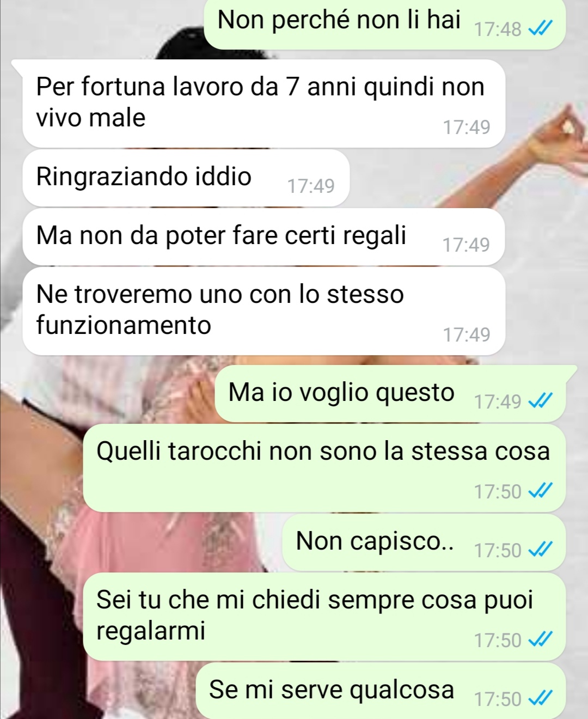Select 'Quelli tarocchi non sono la stessa cosa'
The height and width of the screenshot is (719, 588).
324,468
